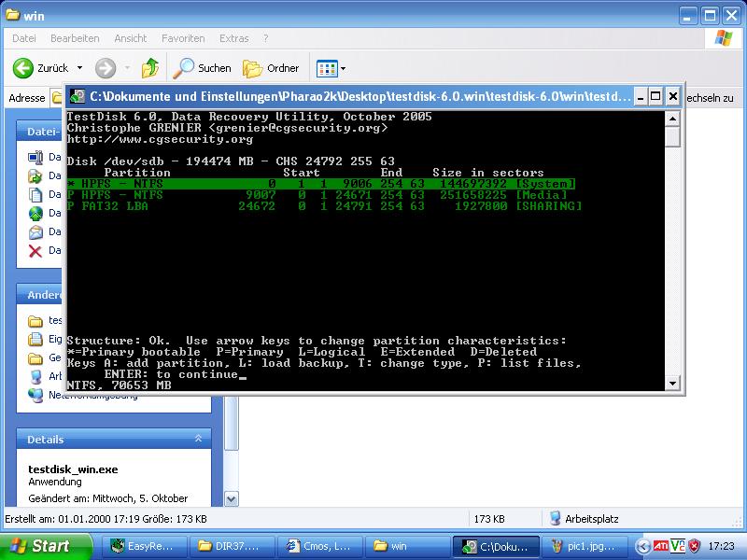The image size is (747, 560).
Task: Click the taskbar clock 17:23
Action: (721, 546)
